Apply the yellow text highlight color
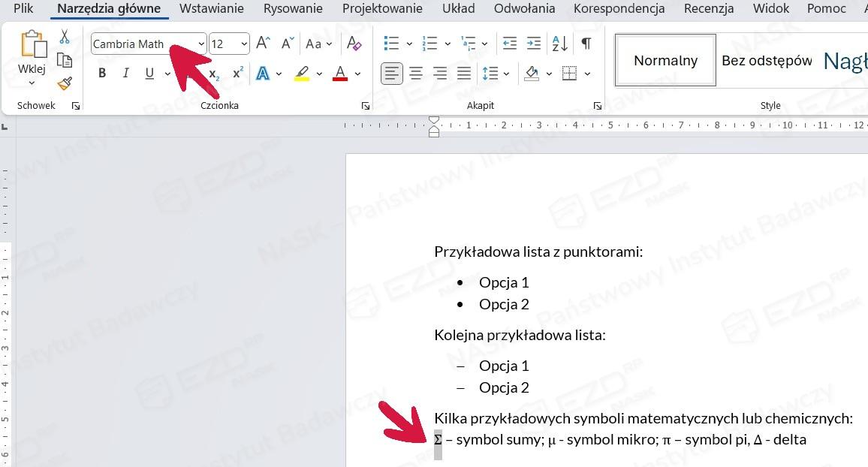The width and height of the screenshot is (868, 467). point(302,74)
